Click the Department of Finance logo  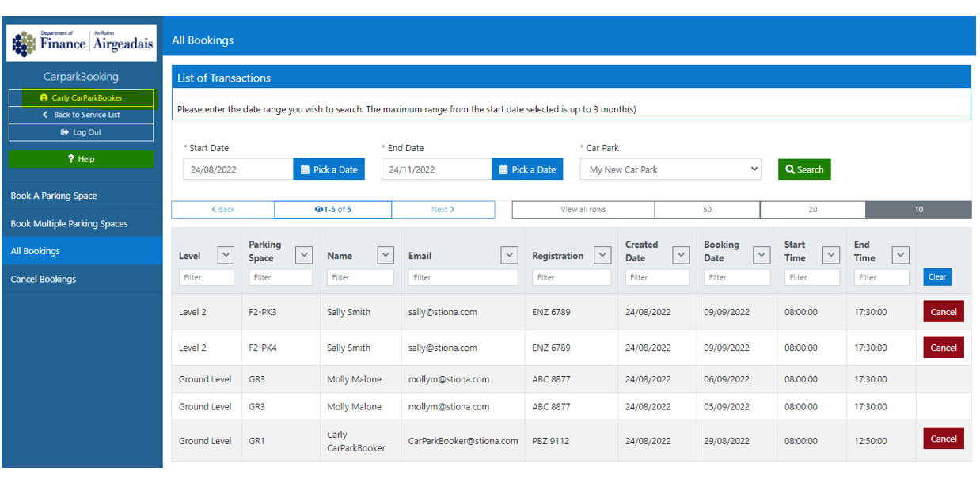click(82, 43)
